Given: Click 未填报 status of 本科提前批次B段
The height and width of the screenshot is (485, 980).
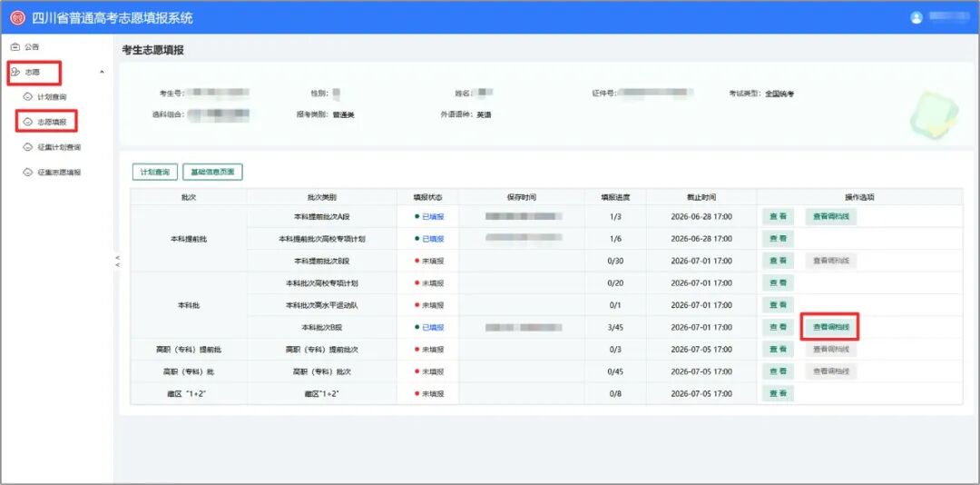Looking at the screenshot, I should [x=428, y=261].
